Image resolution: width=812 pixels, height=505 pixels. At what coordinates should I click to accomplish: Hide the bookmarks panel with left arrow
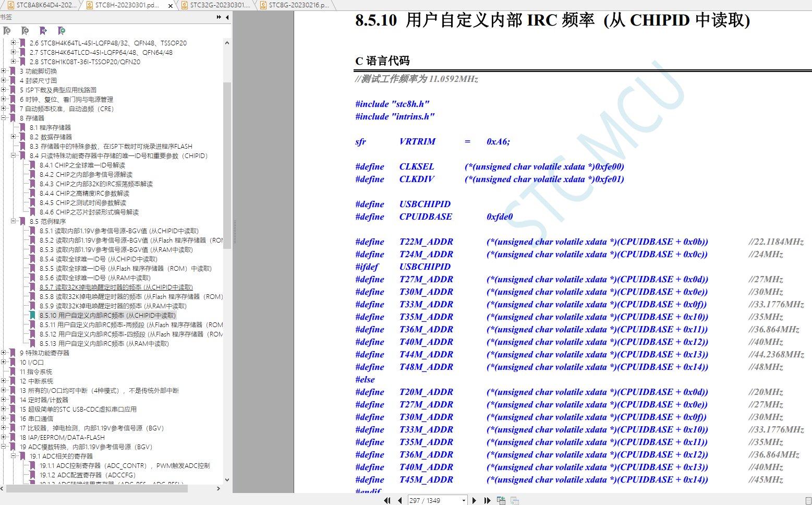coord(227,17)
